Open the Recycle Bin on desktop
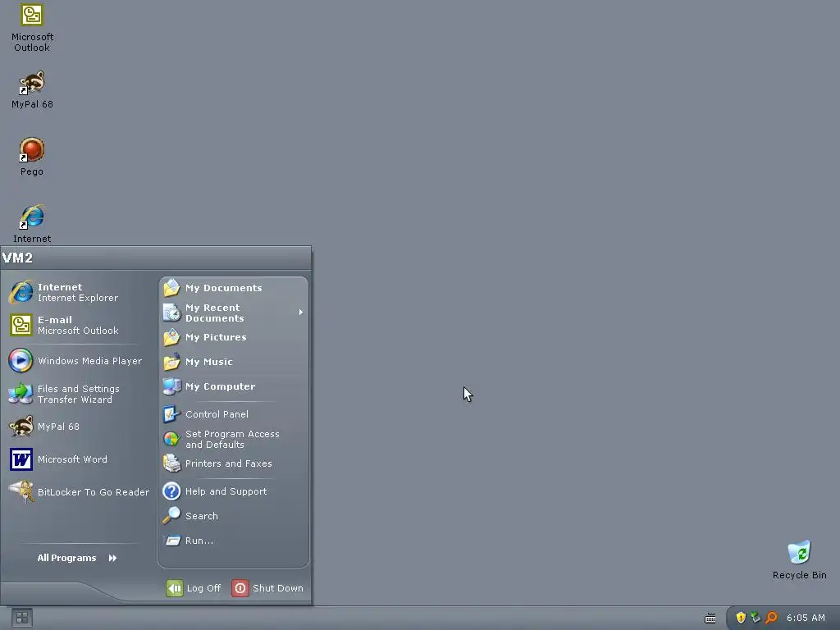Screen dimensions: 840x630 [799, 559]
